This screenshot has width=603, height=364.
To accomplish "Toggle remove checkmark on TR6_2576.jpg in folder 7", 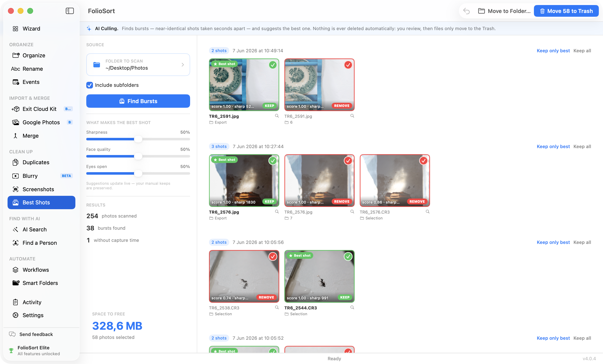I will coord(348,161).
